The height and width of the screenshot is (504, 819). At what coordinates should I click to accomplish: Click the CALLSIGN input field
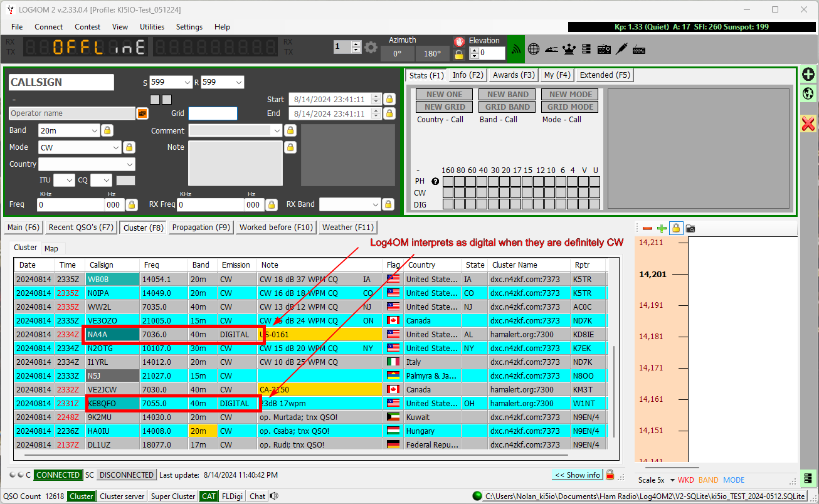(61, 82)
